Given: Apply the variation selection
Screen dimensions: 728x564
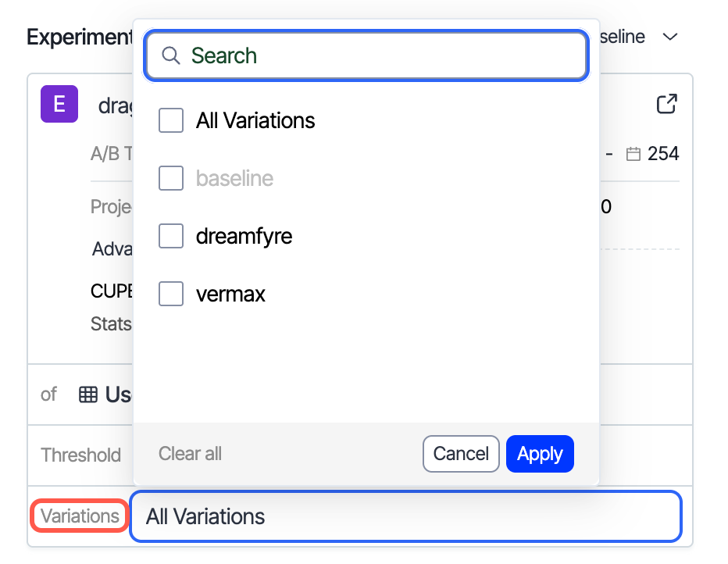Looking at the screenshot, I should point(540,454).
